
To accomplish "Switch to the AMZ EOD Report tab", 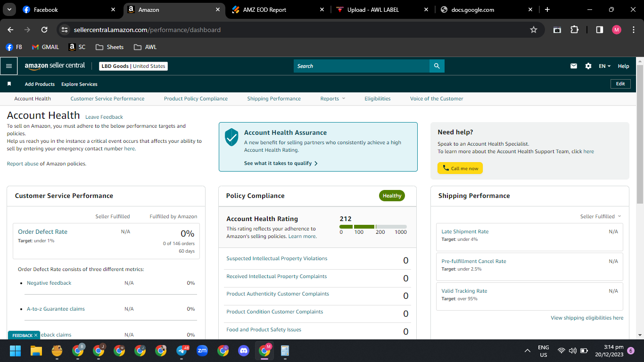I will click(278, 9).
